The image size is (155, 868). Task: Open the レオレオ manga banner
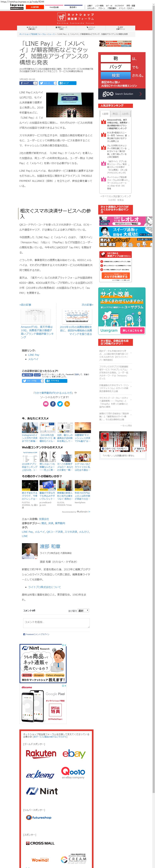tap(126, 221)
